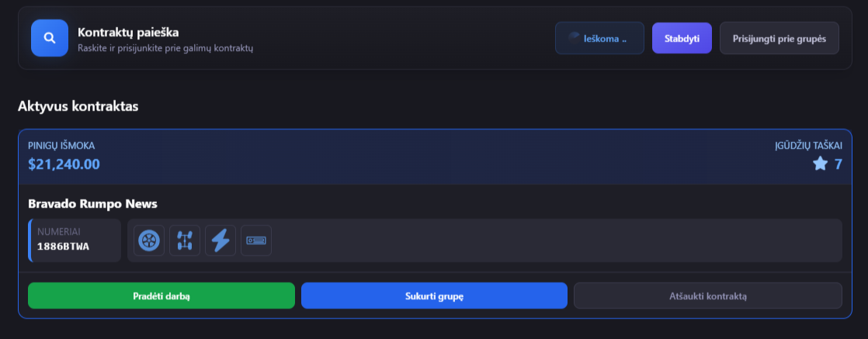Click Atšaukti kontraktą button
The image size is (868, 339).
tap(707, 296)
